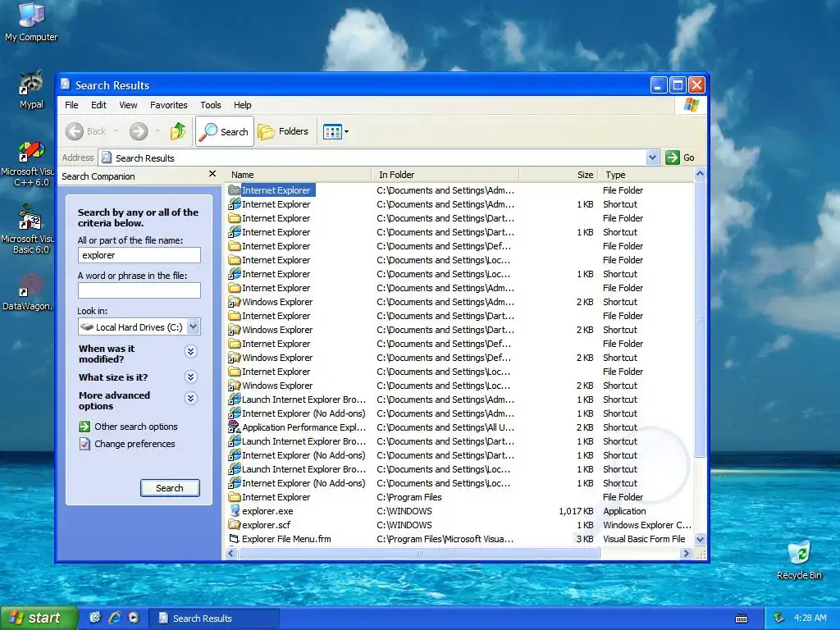The image size is (840, 630).
Task: Click the file name input containing explorer
Action: point(139,255)
